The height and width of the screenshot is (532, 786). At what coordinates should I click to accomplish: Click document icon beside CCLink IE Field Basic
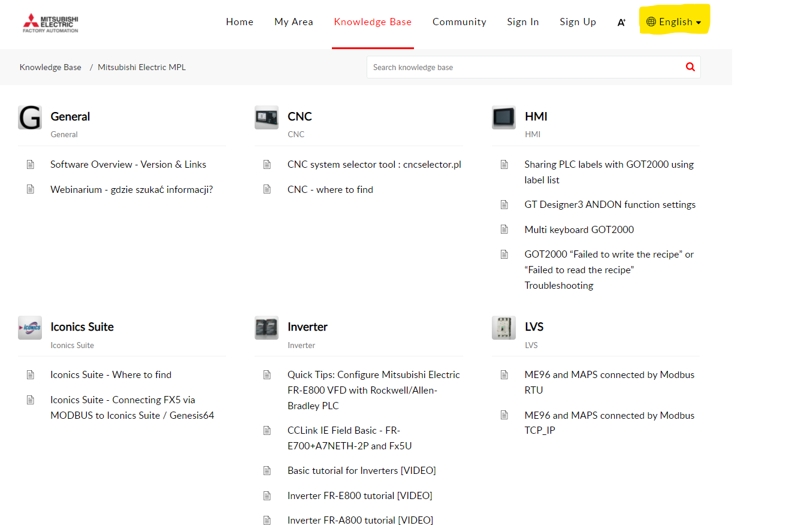pos(267,430)
